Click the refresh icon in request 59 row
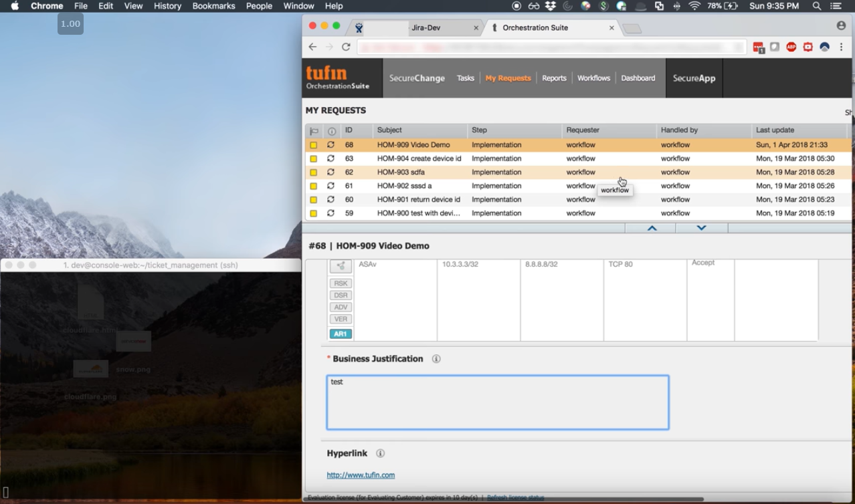This screenshot has height=504, width=855. click(330, 213)
